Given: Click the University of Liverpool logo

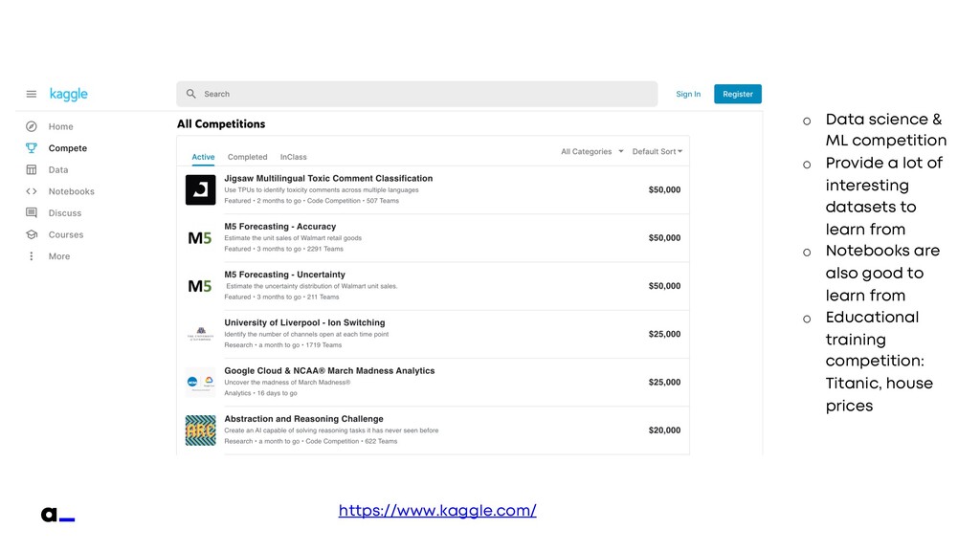Looking at the screenshot, I should click(x=201, y=334).
